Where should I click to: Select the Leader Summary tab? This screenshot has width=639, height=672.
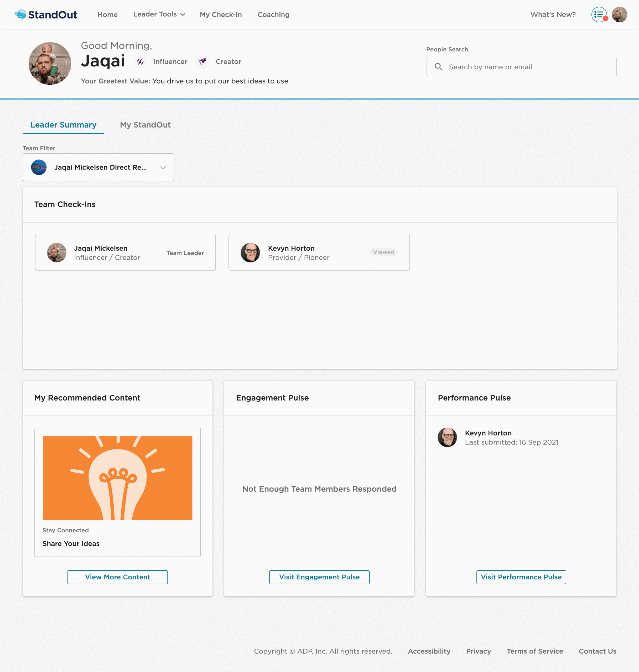[x=63, y=125]
